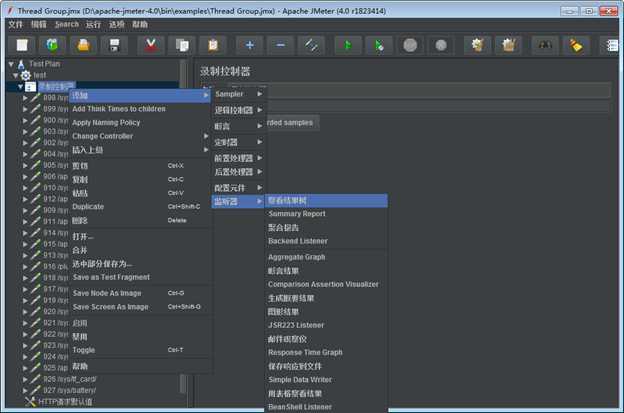Open the 配置元件 submenu
This screenshot has height=413, width=624.
pyautogui.click(x=239, y=188)
